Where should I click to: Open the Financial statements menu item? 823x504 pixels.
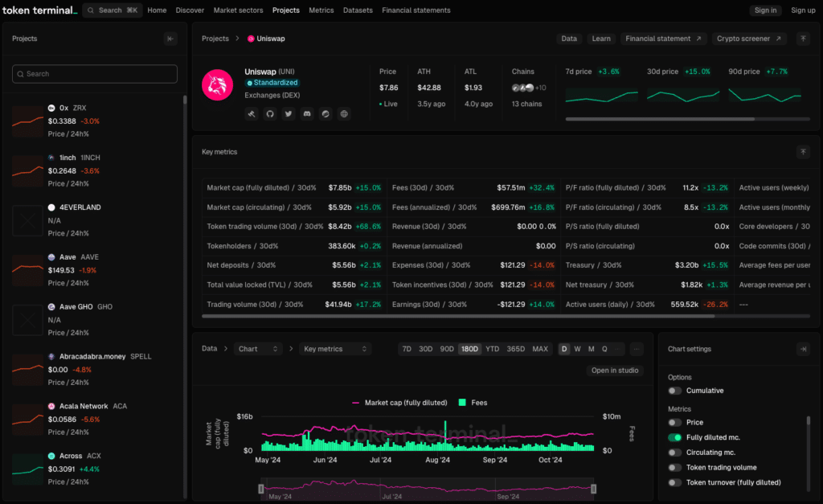click(x=416, y=10)
